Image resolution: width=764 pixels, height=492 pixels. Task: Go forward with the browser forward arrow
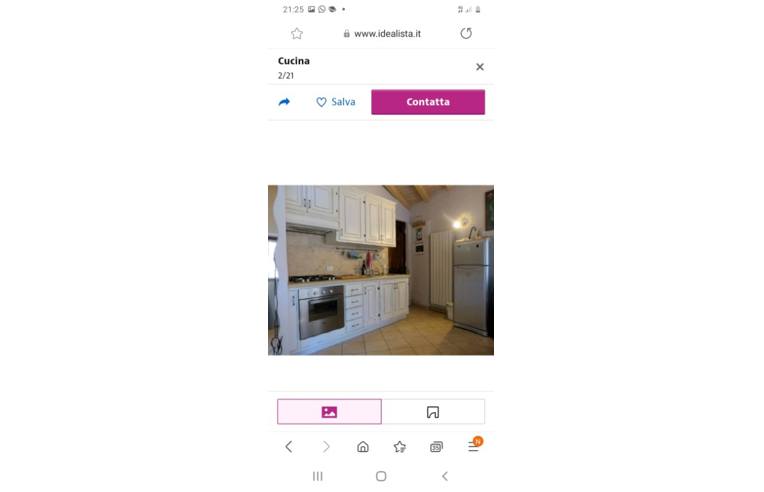point(326,447)
